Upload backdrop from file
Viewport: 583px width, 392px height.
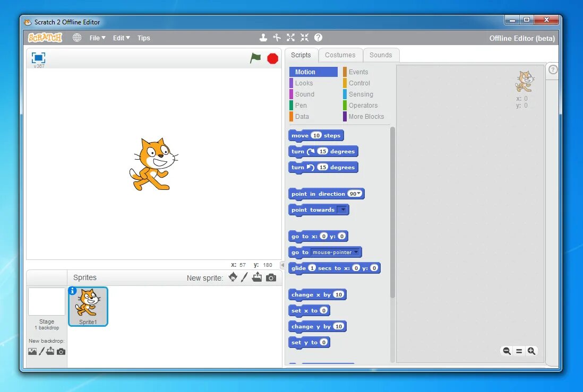[x=50, y=351]
